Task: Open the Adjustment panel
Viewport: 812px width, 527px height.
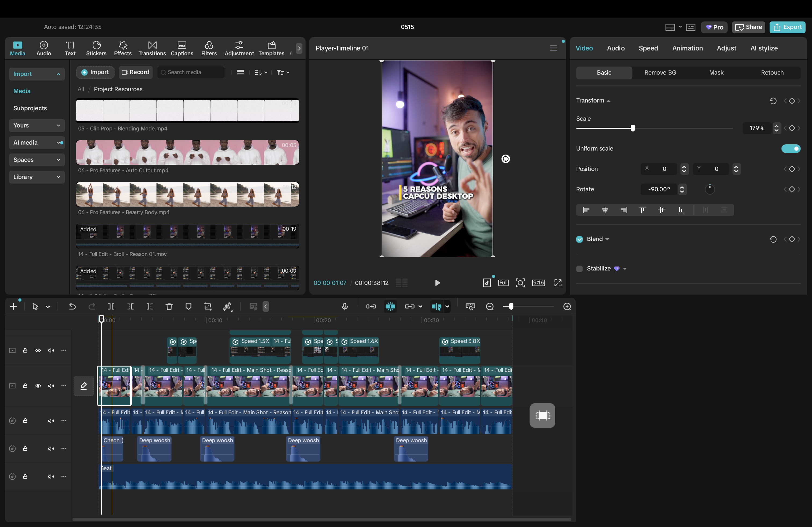Action: pos(239,48)
